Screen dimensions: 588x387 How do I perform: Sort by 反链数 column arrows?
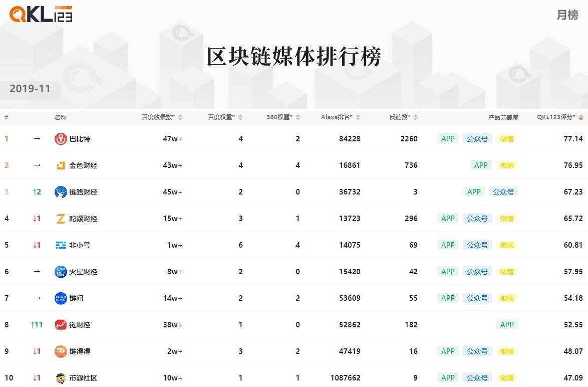point(416,117)
